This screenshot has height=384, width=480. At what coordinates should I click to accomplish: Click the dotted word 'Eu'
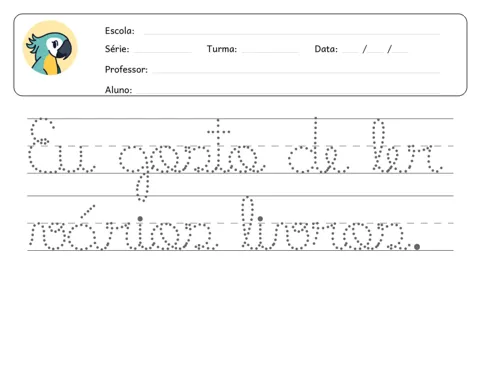(62, 145)
